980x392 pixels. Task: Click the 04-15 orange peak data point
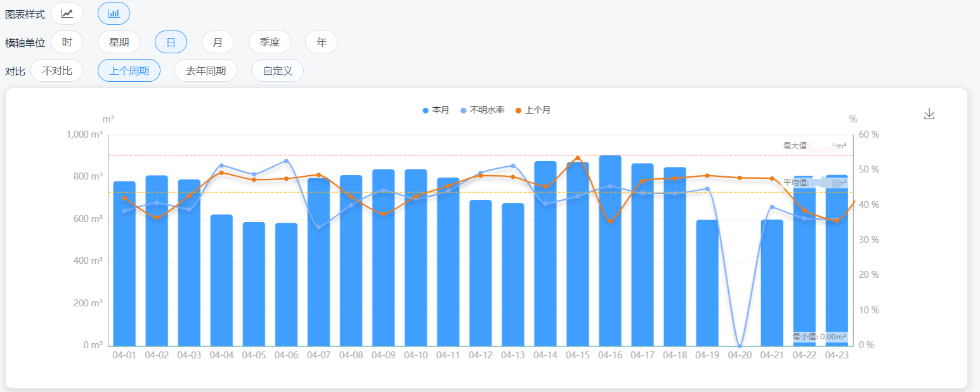tap(577, 158)
